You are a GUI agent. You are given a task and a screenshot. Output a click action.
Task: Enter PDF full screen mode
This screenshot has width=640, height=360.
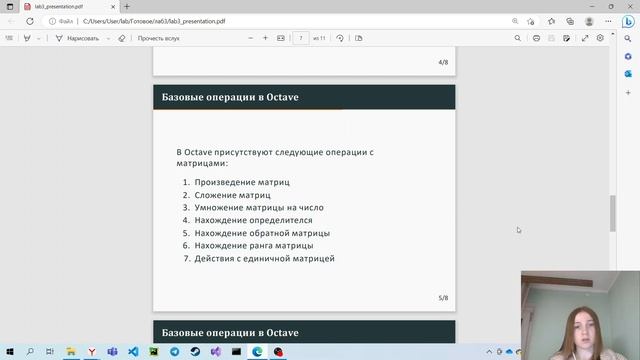[x=585, y=38]
